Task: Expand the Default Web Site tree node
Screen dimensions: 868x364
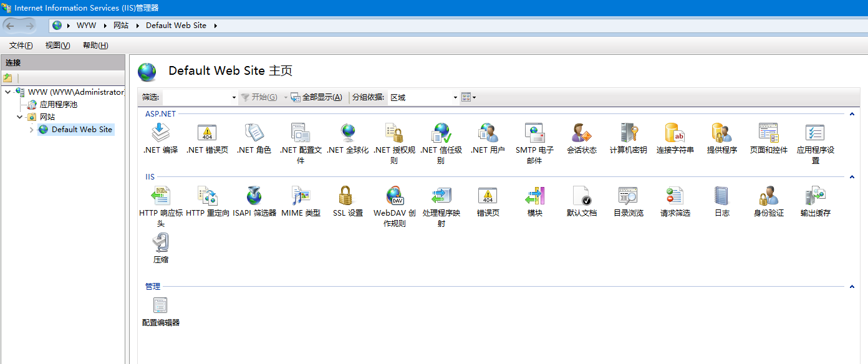Action: pyautogui.click(x=32, y=130)
